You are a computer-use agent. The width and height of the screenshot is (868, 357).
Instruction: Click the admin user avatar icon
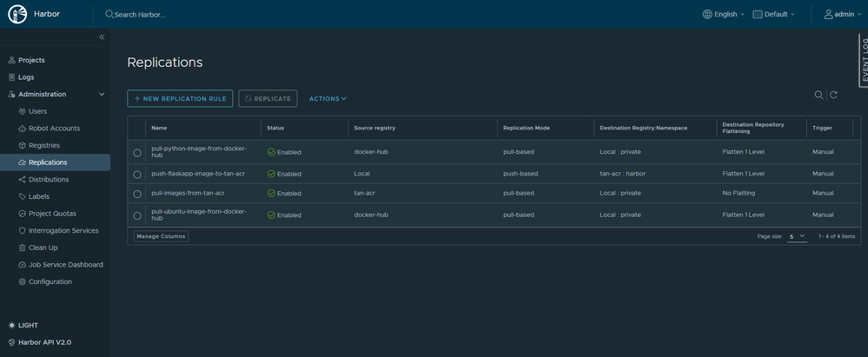[828, 15]
